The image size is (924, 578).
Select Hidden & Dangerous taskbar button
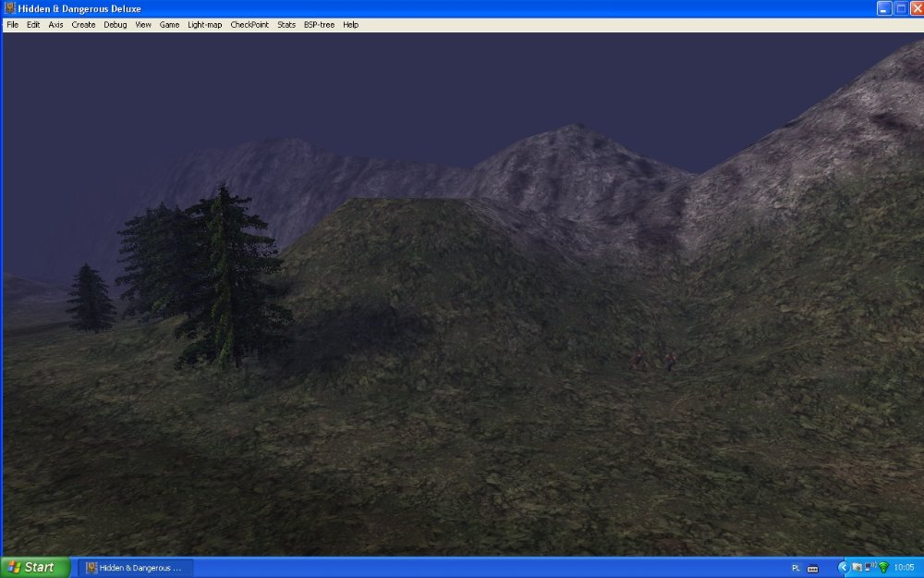tap(135, 567)
